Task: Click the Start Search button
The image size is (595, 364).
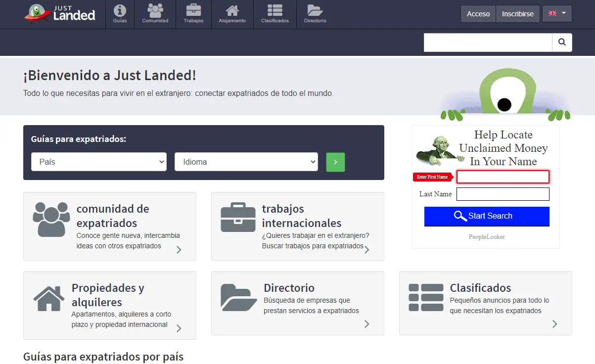Action: pos(487,216)
